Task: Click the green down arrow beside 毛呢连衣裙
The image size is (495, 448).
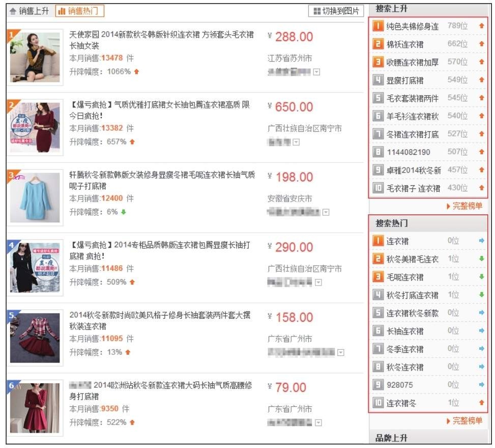Action: 482,277
